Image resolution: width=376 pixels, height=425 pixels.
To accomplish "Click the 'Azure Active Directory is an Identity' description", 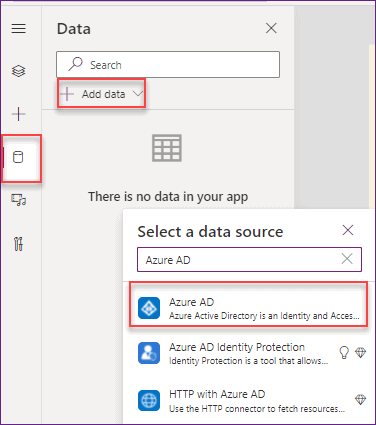I will [x=264, y=316].
